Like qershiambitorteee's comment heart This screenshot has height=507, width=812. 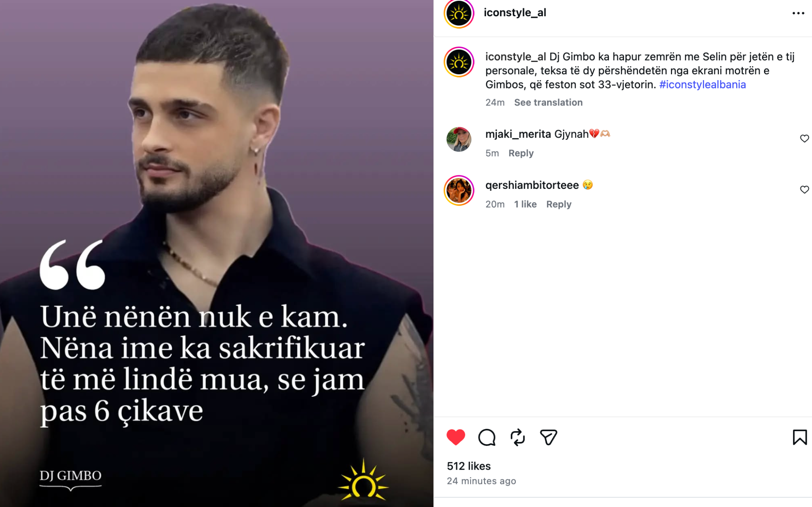tap(804, 190)
